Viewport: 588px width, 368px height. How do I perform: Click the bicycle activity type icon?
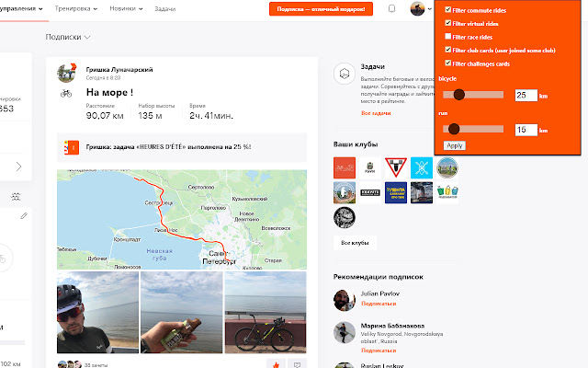pos(66,93)
